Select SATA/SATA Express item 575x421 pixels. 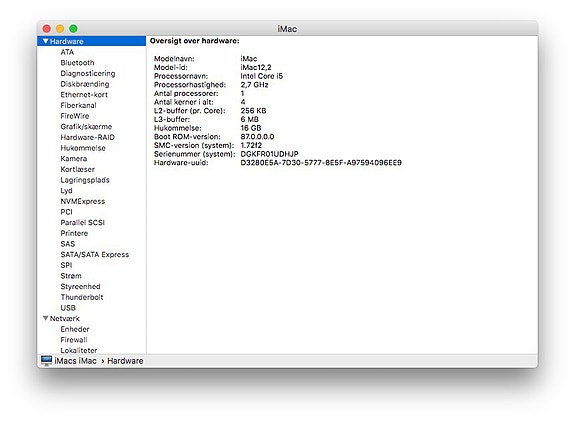[95, 255]
